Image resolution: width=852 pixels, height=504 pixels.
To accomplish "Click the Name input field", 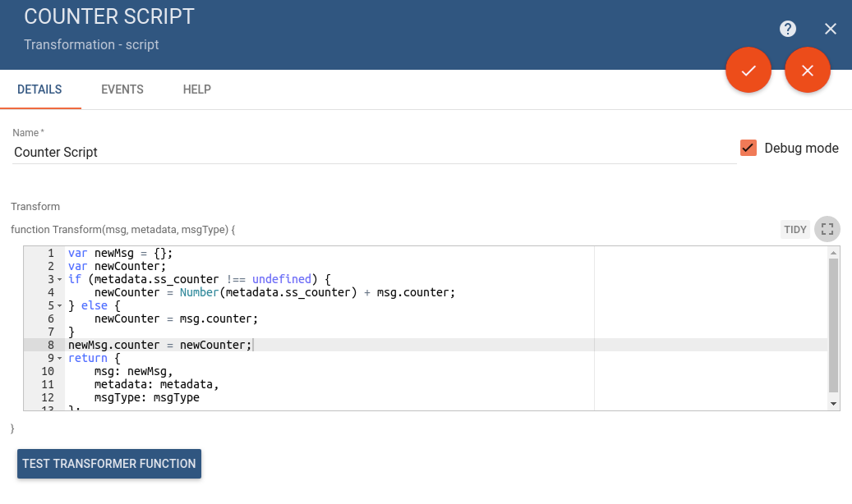I will tap(375, 152).
